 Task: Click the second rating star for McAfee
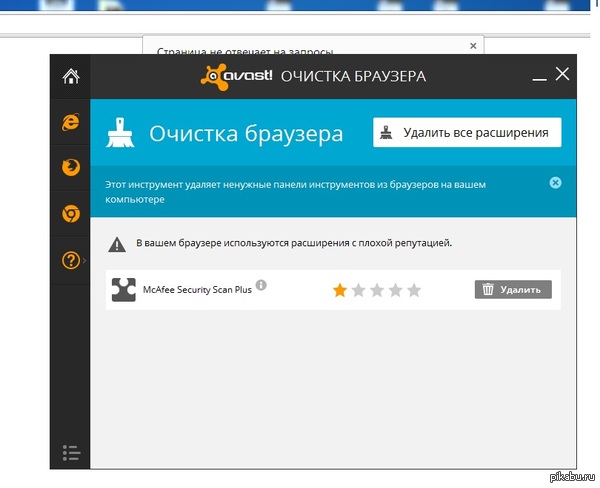coord(359,290)
